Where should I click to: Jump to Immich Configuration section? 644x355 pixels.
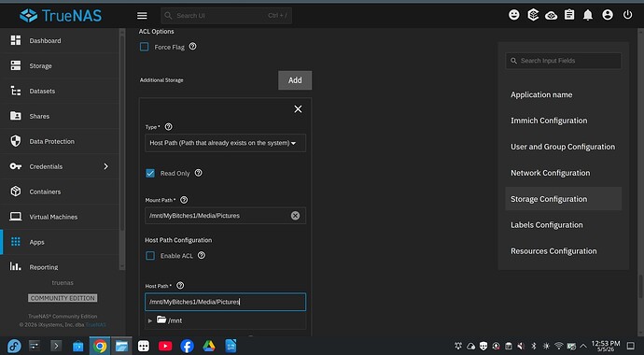point(549,121)
